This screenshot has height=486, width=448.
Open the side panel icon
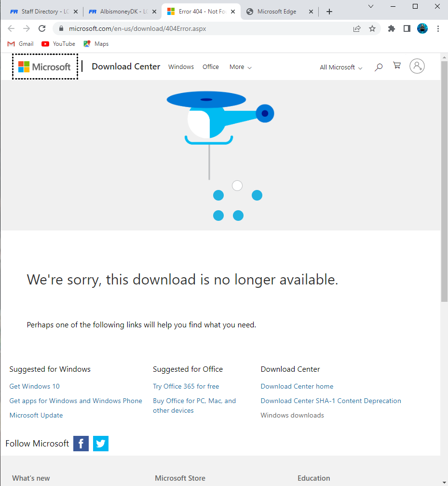click(x=407, y=28)
